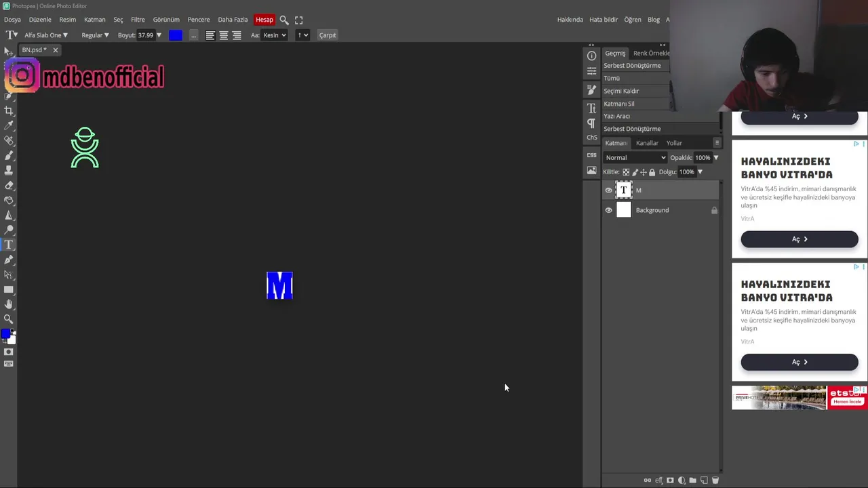Open the Brush settings panel icon
Screen dimensions: 868x488
592,89
